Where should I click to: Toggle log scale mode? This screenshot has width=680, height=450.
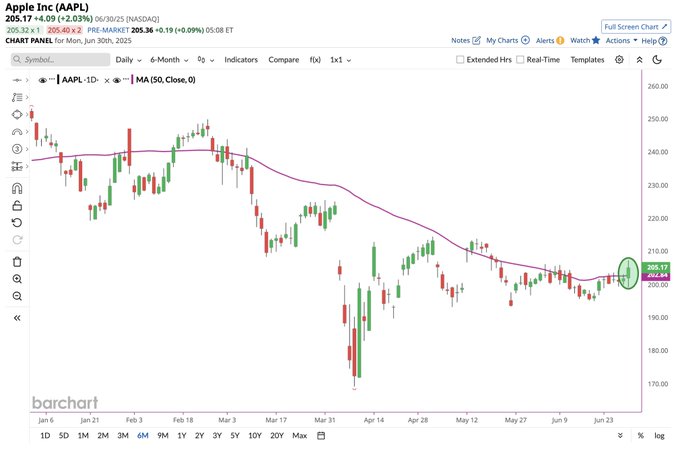(x=659, y=436)
